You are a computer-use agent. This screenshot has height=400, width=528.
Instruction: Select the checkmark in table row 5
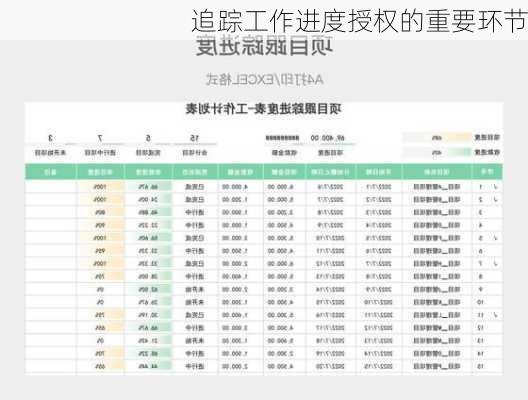[495, 238]
